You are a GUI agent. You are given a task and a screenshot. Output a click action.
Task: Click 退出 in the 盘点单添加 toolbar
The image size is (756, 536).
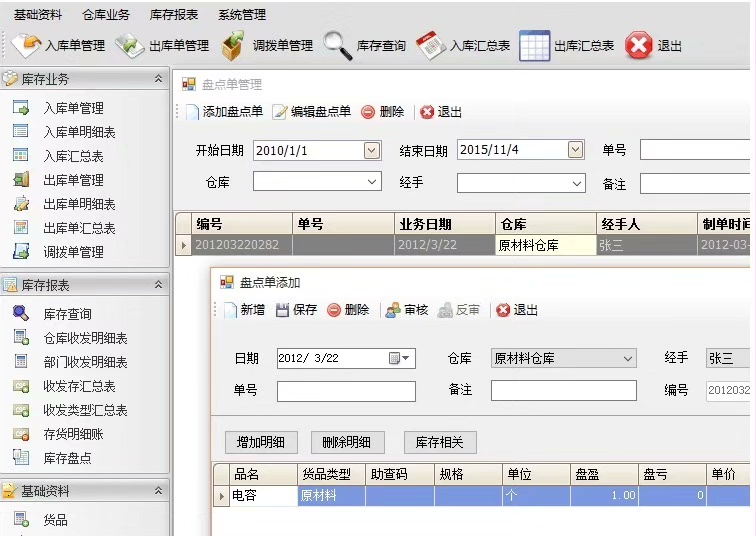tap(517, 309)
